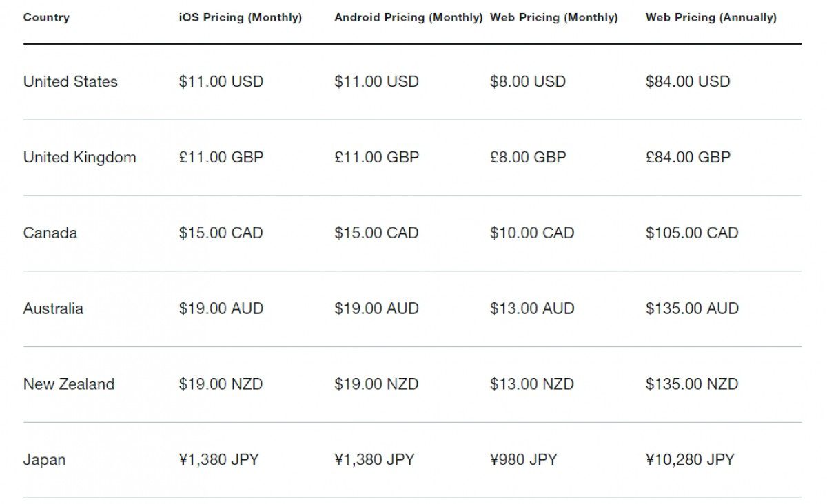Click the Canada country cell
Viewport: 827px width, 504px height.
pos(50,233)
